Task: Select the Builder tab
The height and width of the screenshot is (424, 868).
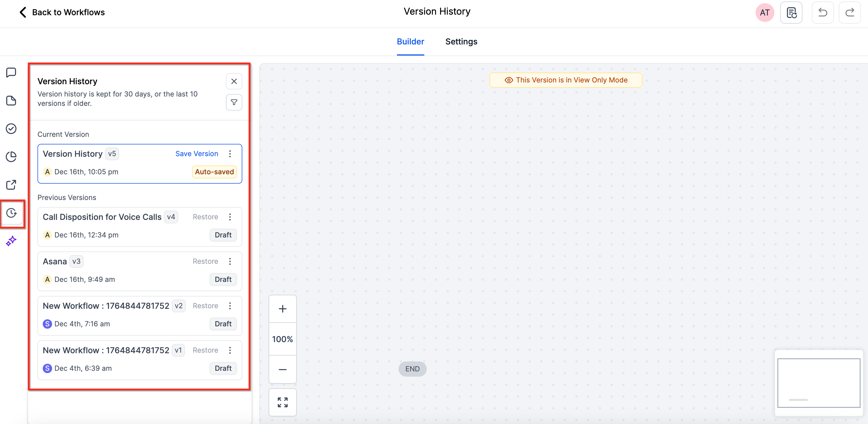Action: click(x=410, y=42)
